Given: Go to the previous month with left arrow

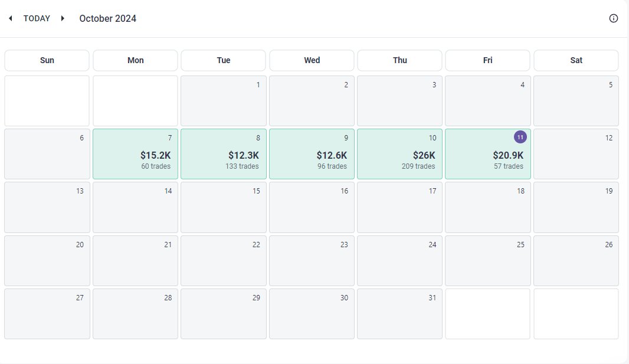Looking at the screenshot, I should pos(11,18).
